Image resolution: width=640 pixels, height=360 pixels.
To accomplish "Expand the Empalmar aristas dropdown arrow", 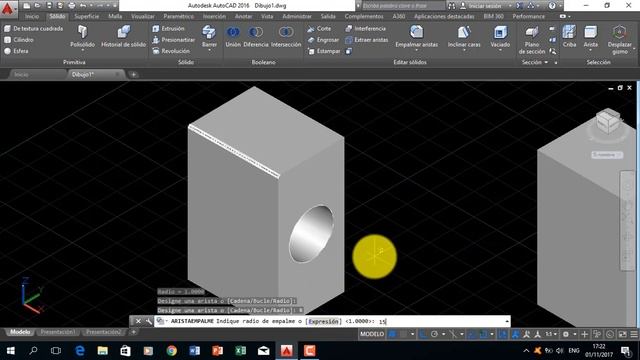I will coord(416,50).
